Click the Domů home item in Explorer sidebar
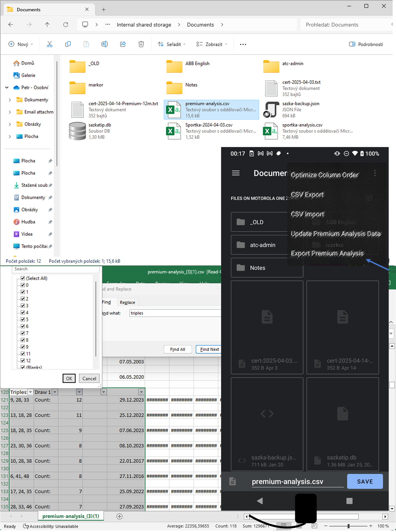Screen dimensions: 396x532 (x=24, y=63)
